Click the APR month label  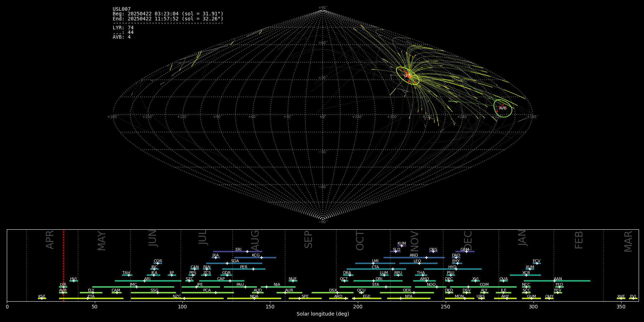50,240
